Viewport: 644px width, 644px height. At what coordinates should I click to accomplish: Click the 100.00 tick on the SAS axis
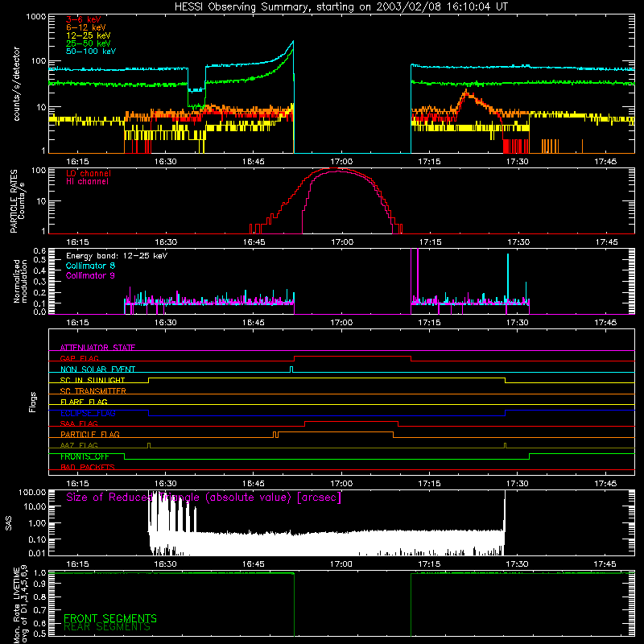pyautogui.click(x=32, y=492)
